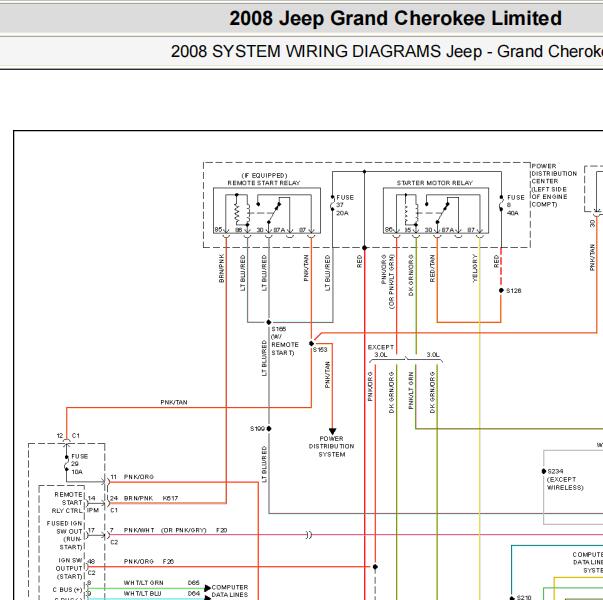Click the "IGN SW OUTPUT (START)" text
Image resolution: width=603 pixels, height=600 pixels.
(70, 568)
